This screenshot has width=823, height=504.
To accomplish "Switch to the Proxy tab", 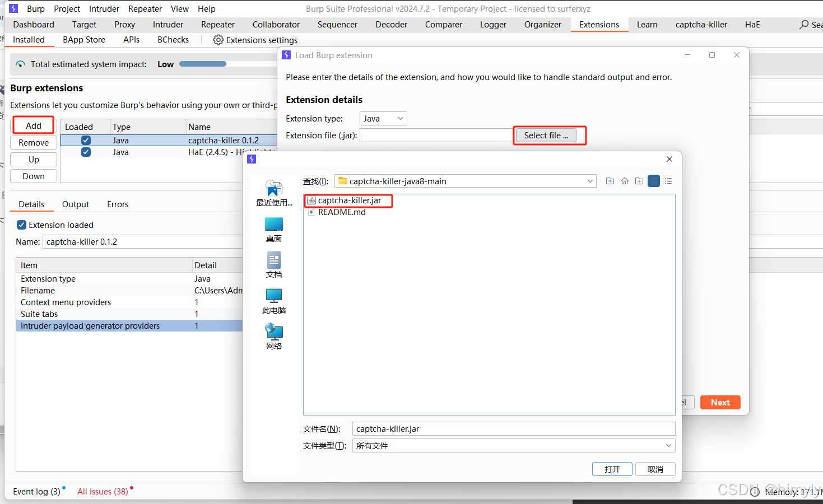I will pyautogui.click(x=125, y=25).
